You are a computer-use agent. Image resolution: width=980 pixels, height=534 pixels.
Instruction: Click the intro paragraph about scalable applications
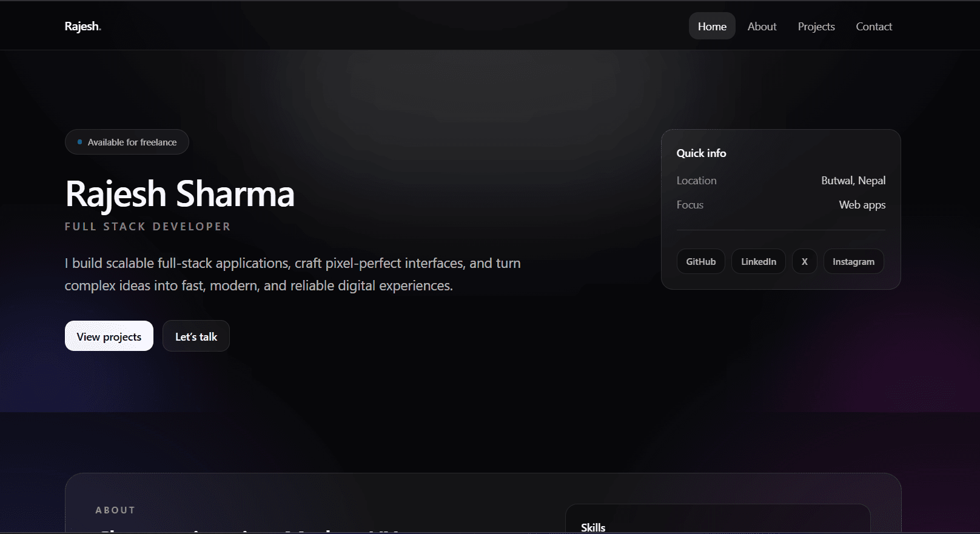click(x=293, y=274)
